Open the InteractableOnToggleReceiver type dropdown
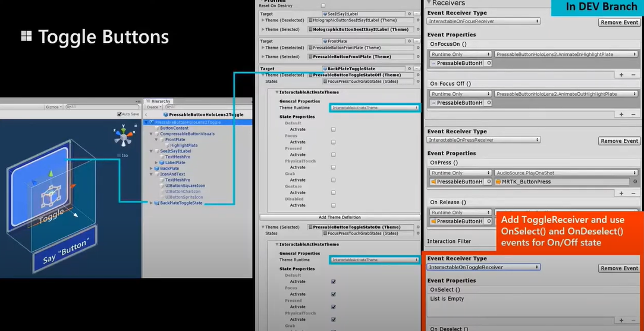Image resolution: width=644 pixels, height=331 pixels. pos(484,267)
